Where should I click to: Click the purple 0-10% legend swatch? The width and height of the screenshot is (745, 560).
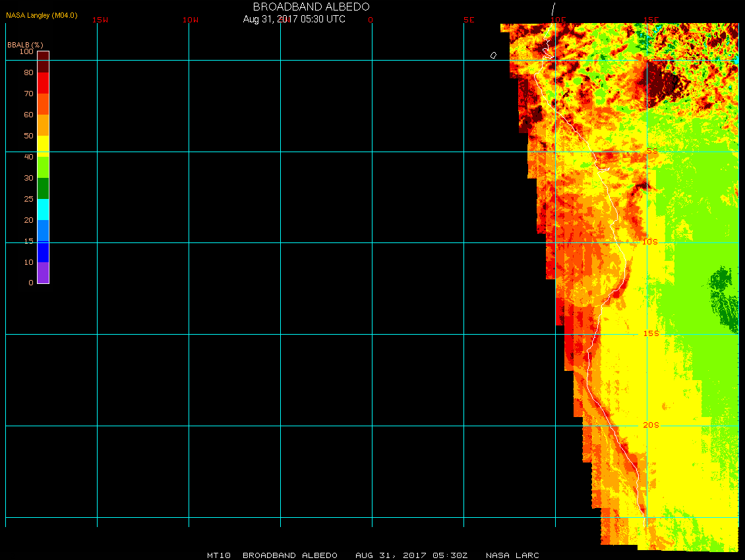(x=43, y=273)
